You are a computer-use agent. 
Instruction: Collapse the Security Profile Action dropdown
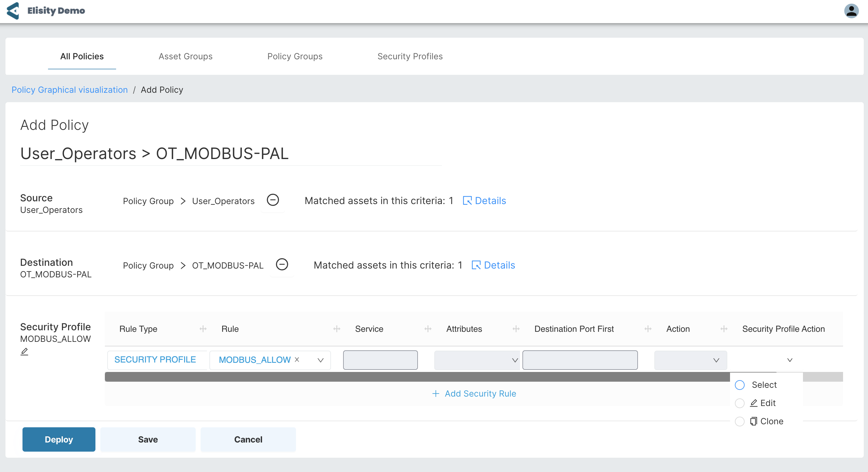click(x=790, y=360)
